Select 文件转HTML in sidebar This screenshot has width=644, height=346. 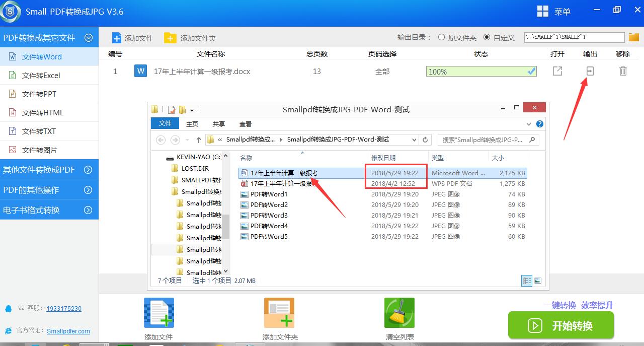point(49,113)
